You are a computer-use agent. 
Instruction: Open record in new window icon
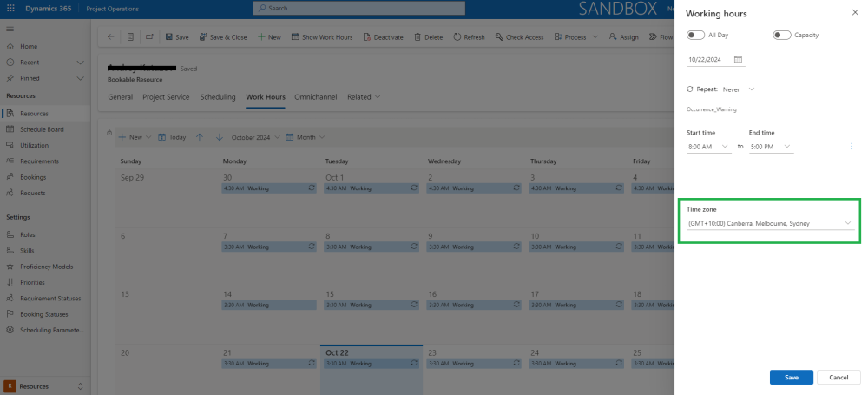pyautogui.click(x=149, y=37)
